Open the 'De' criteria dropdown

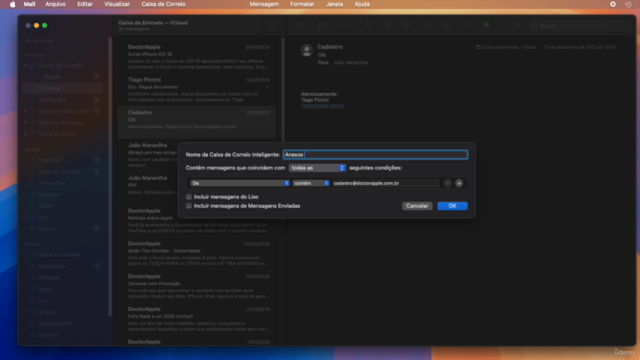tap(240, 183)
